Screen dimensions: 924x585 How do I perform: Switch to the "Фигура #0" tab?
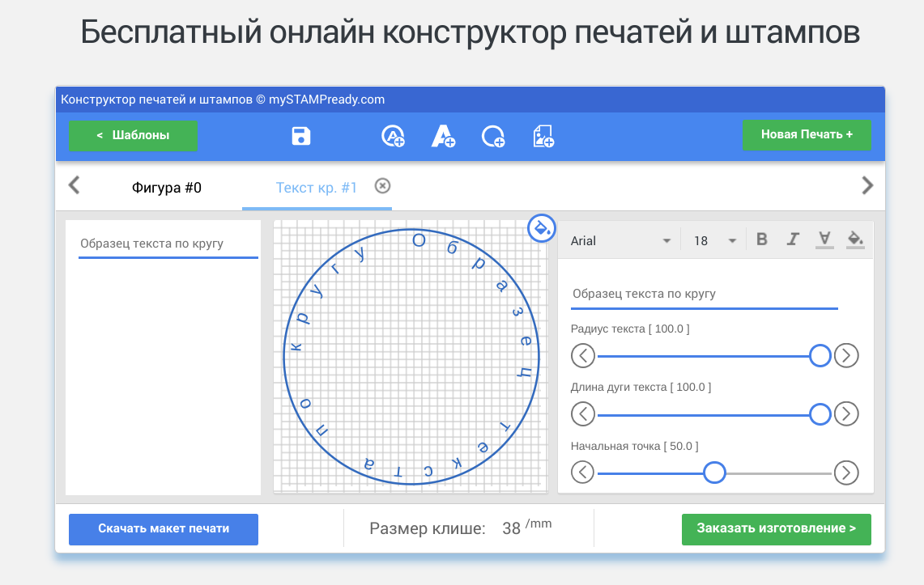point(167,188)
